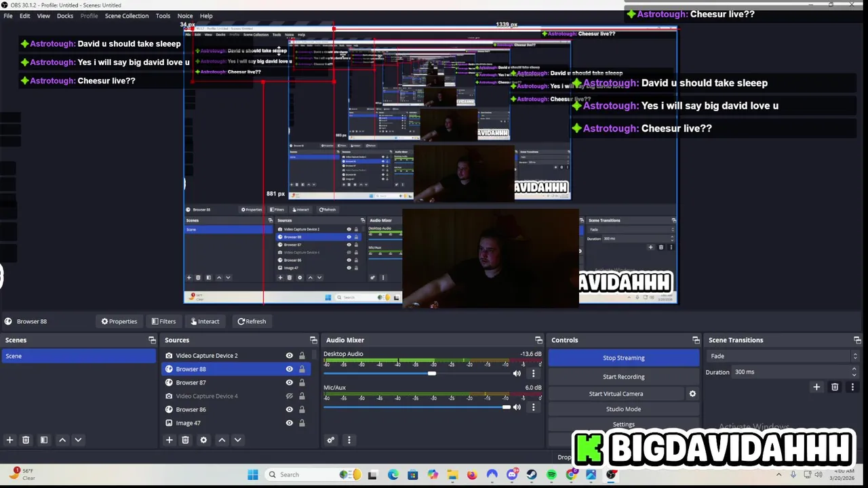Screen dimensions: 868x488
Task: Hide Browser 87 source eye icon
Action: 290,383
